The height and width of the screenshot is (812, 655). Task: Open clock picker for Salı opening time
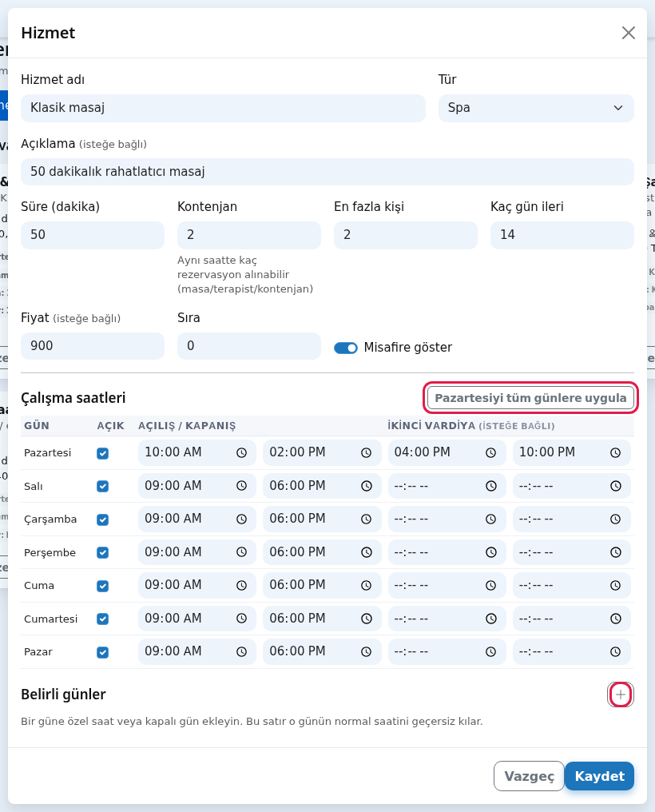click(241, 486)
